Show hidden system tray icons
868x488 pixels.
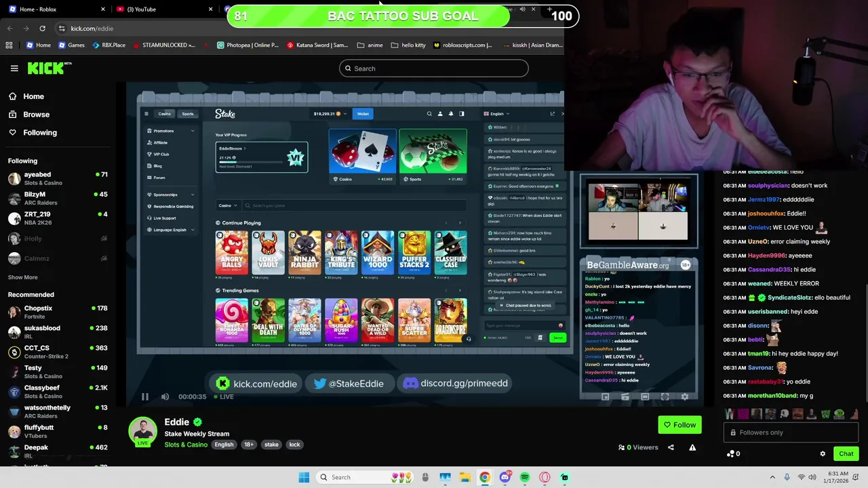772,477
